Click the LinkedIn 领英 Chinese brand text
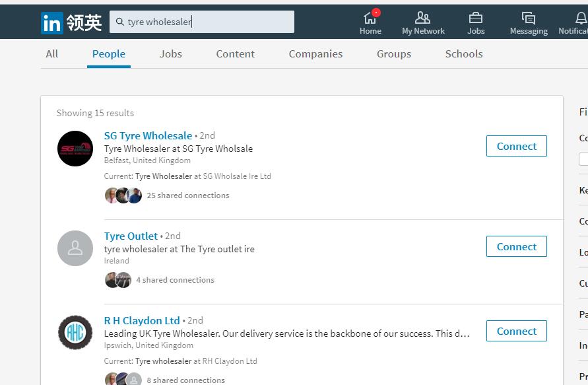Viewport: 588px width, 385px height. tap(84, 23)
